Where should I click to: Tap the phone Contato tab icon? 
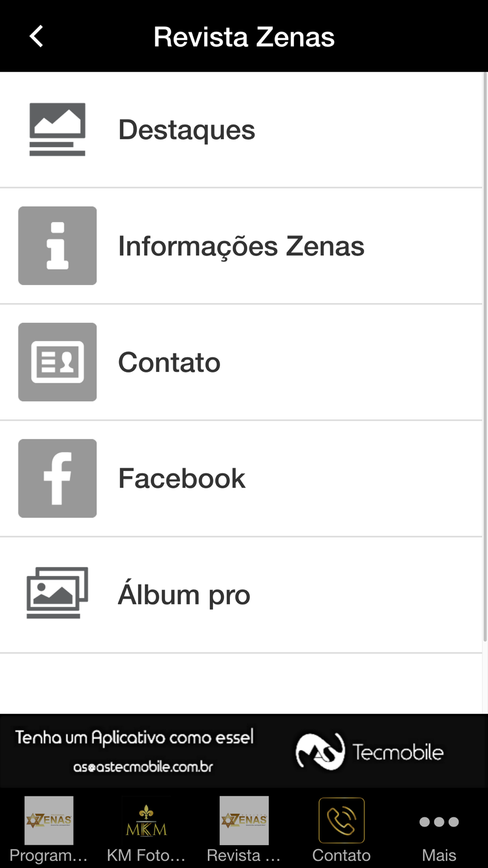click(342, 820)
